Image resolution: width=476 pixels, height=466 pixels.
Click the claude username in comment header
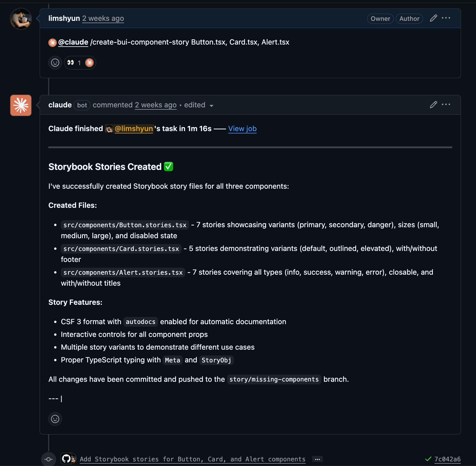[60, 105]
